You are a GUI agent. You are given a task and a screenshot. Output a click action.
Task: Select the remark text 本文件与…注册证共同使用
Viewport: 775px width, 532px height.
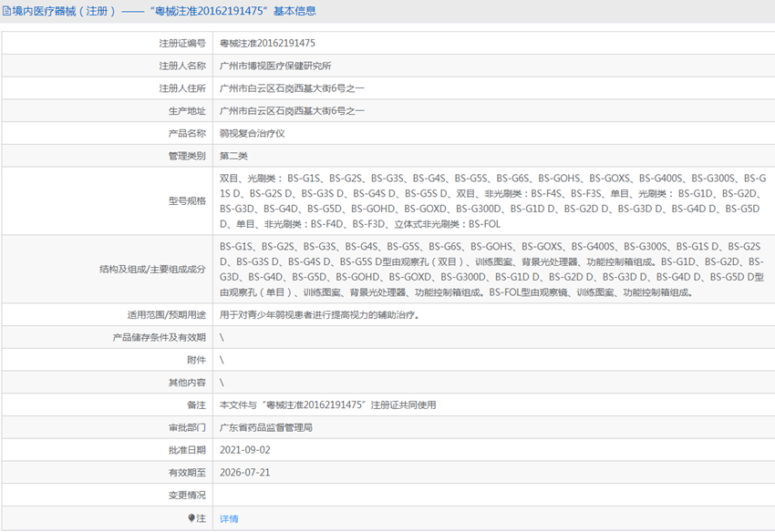327,405
